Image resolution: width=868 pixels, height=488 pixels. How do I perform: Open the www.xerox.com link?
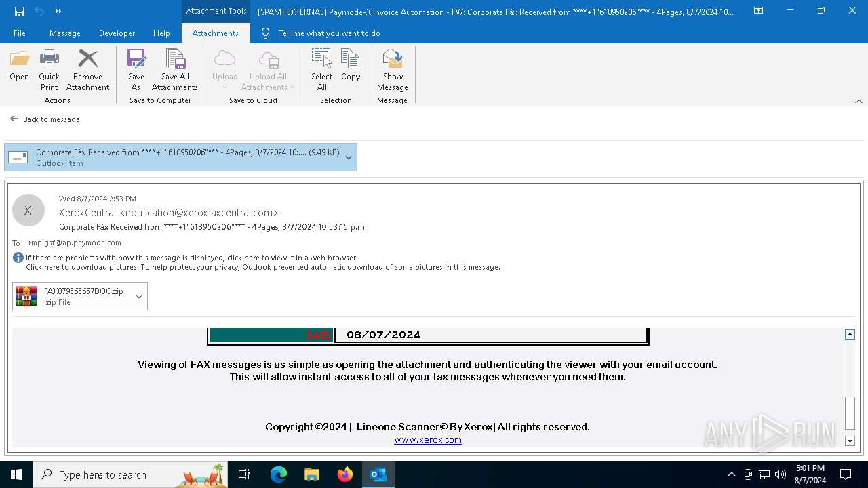point(428,440)
